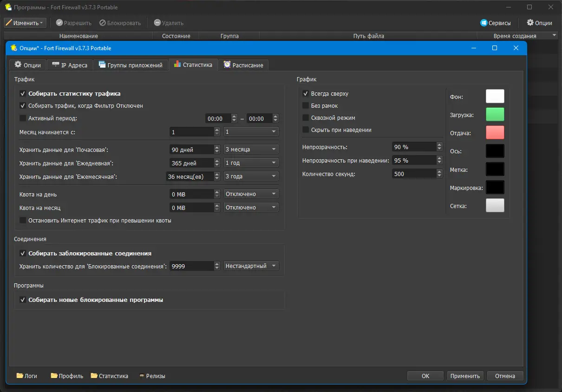Screen dimensions: 562x392
Task: Click the Разрешить checkmark icon
Action: click(x=59, y=23)
